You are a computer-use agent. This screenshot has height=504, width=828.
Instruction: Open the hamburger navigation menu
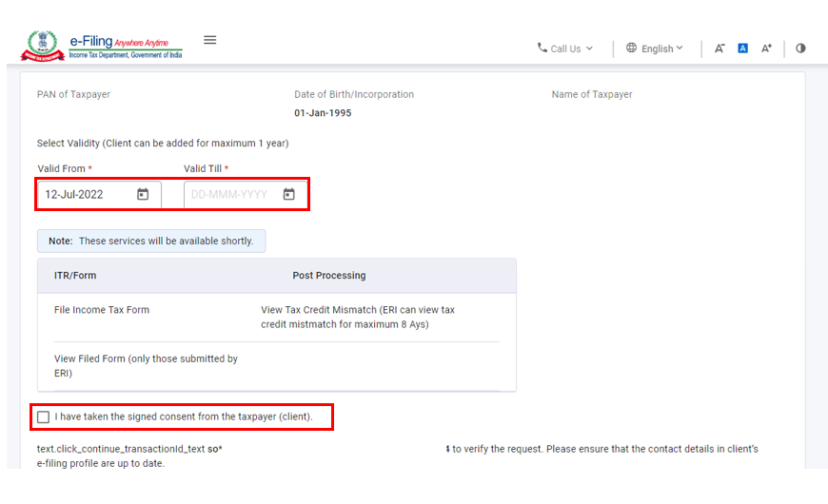point(210,40)
